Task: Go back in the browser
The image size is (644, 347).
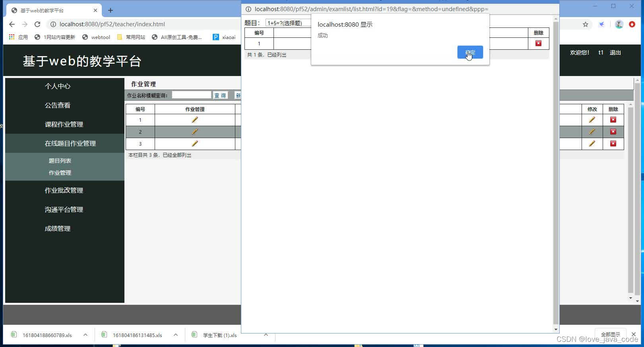Action: [12, 24]
